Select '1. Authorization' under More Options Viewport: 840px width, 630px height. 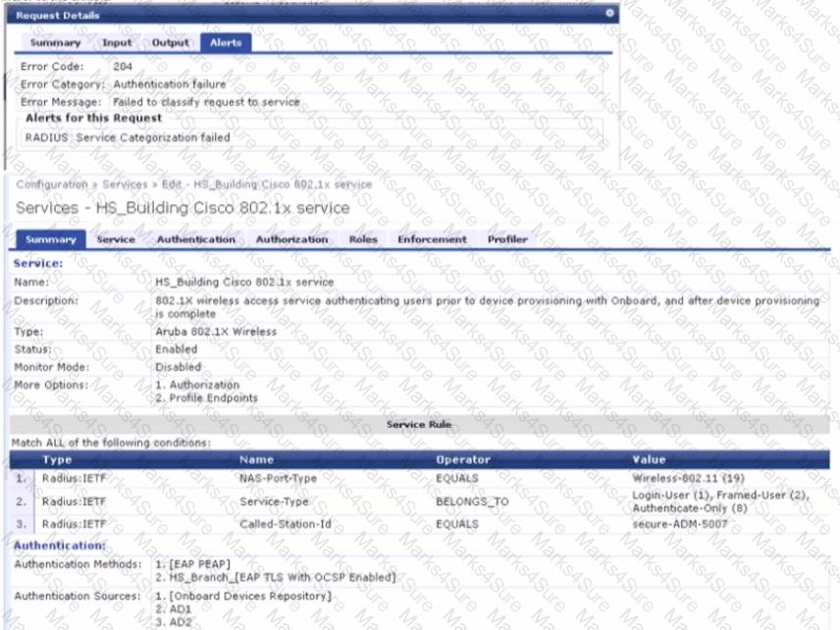coord(197,385)
